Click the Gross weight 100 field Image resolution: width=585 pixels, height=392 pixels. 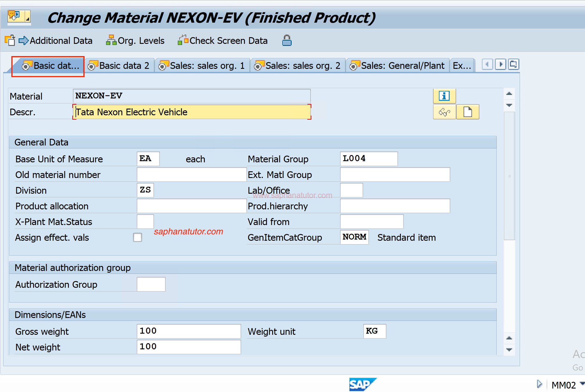(189, 331)
